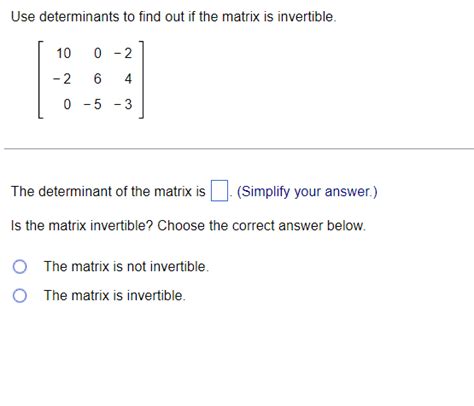474x406 pixels.
Task: Click the horizontal divider line below the matrix
Action: (x=239, y=149)
